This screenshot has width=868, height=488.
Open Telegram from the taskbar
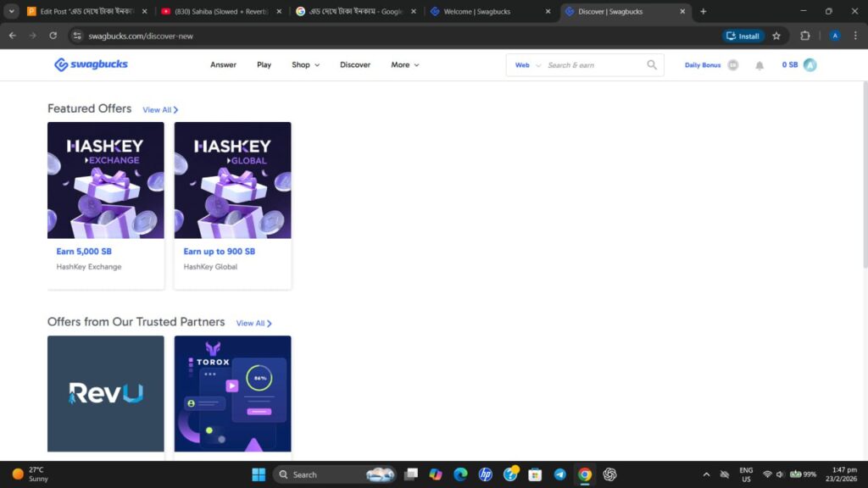tap(559, 474)
